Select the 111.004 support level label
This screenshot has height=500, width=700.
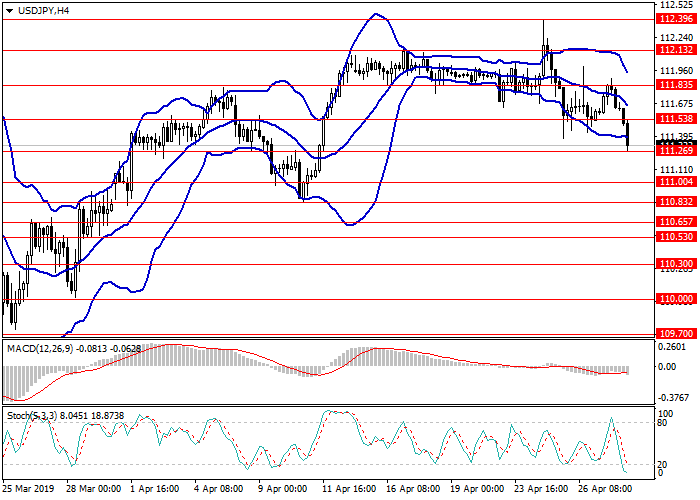[676, 181]
